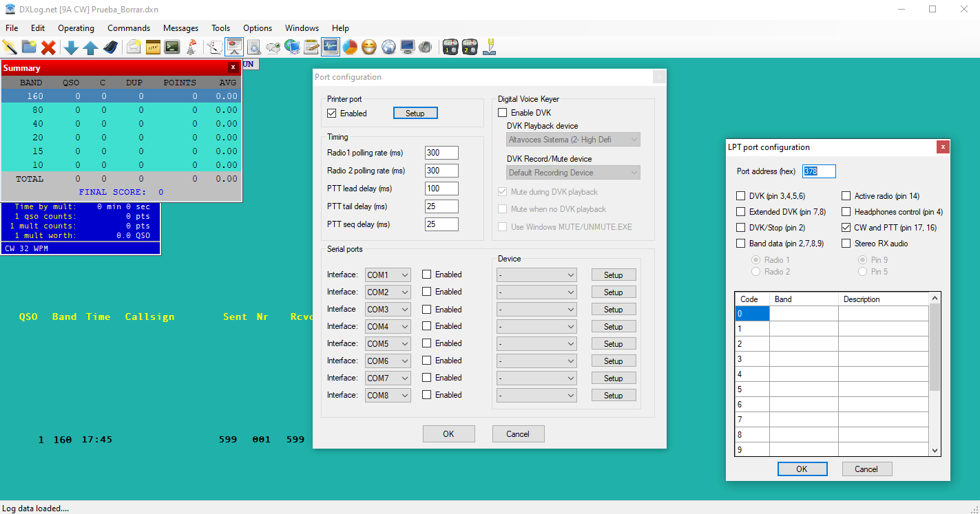Open the folder icon in toolbar

click(x=29, y=47)
